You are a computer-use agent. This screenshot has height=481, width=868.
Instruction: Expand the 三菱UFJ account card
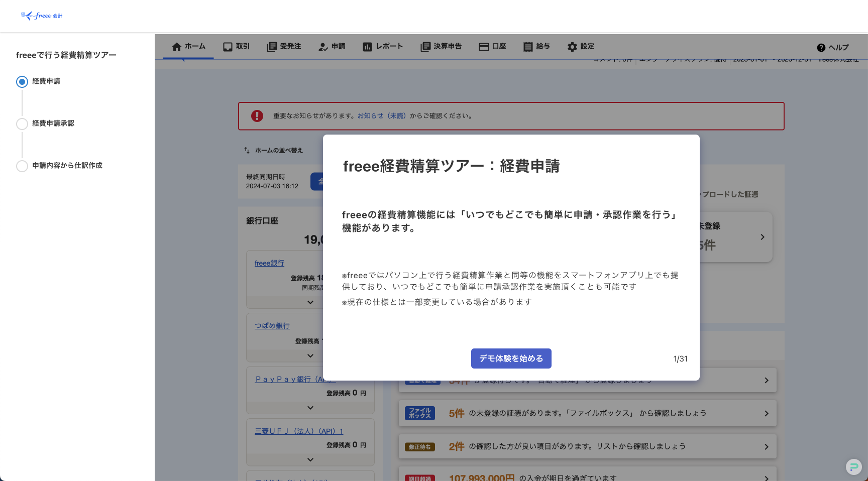[x=310, y=459]
